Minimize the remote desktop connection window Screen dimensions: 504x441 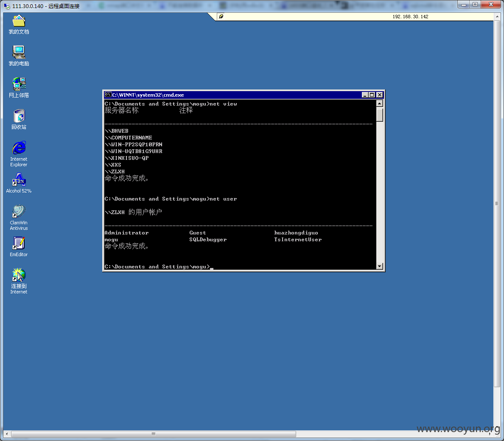pos(464,5)
